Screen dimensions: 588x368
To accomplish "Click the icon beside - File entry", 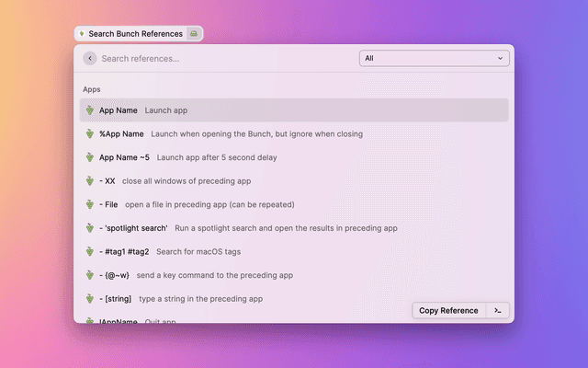I will click(x=89, y=204).
